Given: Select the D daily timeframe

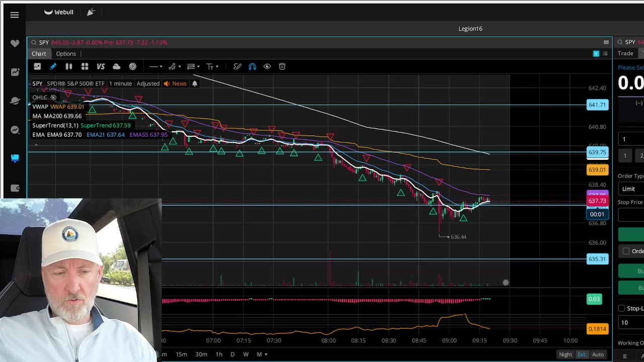Looking at the screenshot, I should 232,354.
